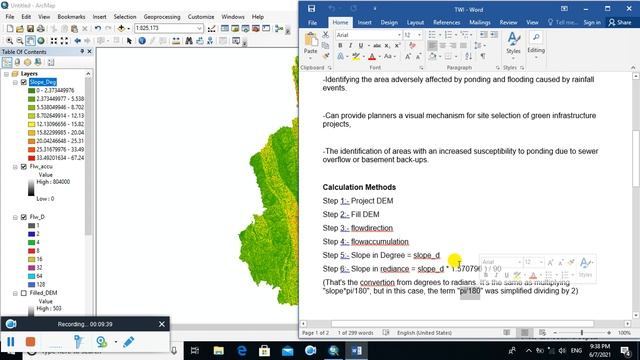Click the recorder annotate pencil icon
This screenshot has height=360, width=640.
129,342
